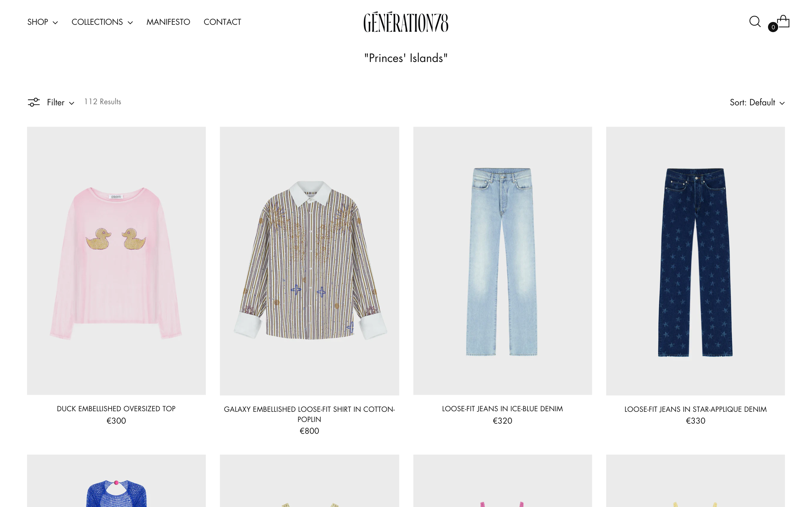Open Loose-Fit Jeans in Star-Applique Denim link
The height and width of the screenshot is (507, 812).
[x=695, y=409]
